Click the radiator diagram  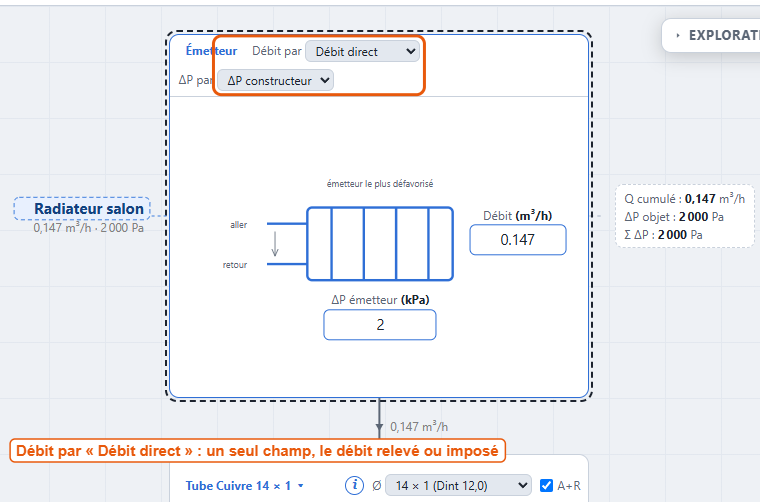coord(380,244)
